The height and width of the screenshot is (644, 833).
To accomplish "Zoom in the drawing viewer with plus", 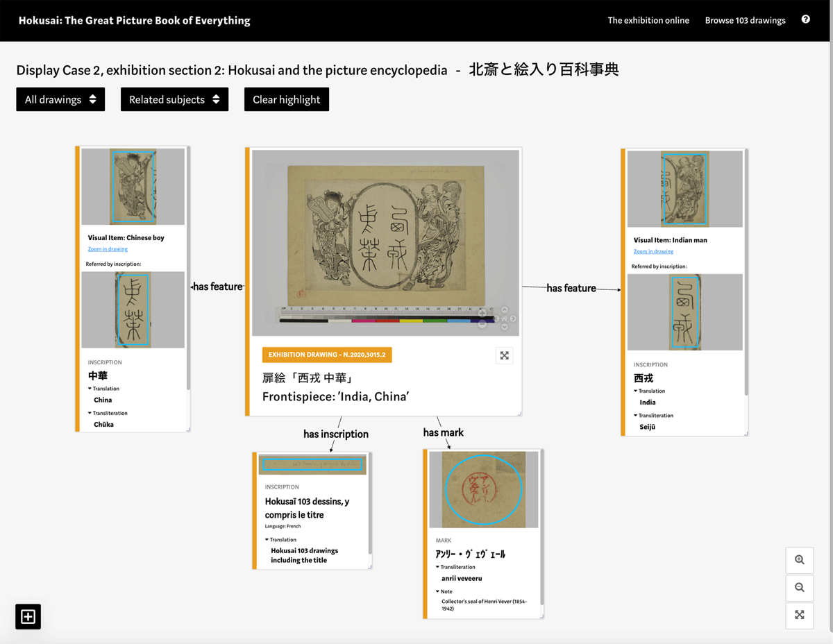I will [482, 313].
